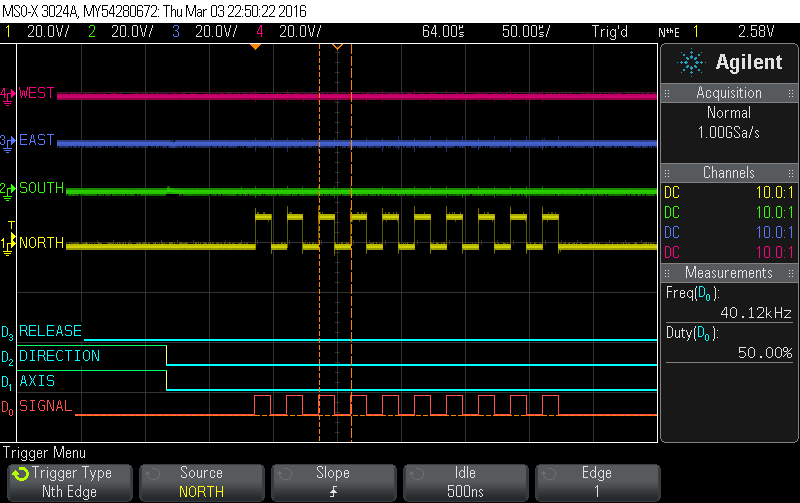Image resolution: width=800 pixels, height=503 pixels.
Task: Click the 50.00 µs/div timebase readout
Action: click(x=525, y=32)
